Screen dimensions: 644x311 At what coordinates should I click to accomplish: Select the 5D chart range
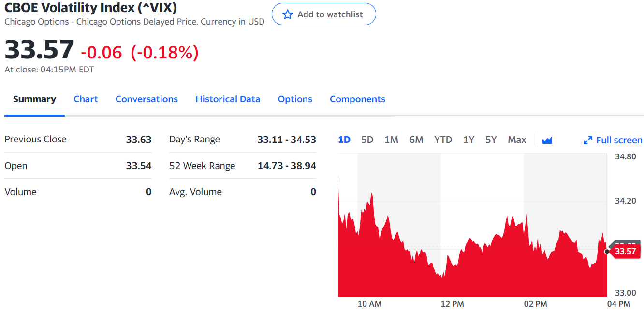[367, 140]
